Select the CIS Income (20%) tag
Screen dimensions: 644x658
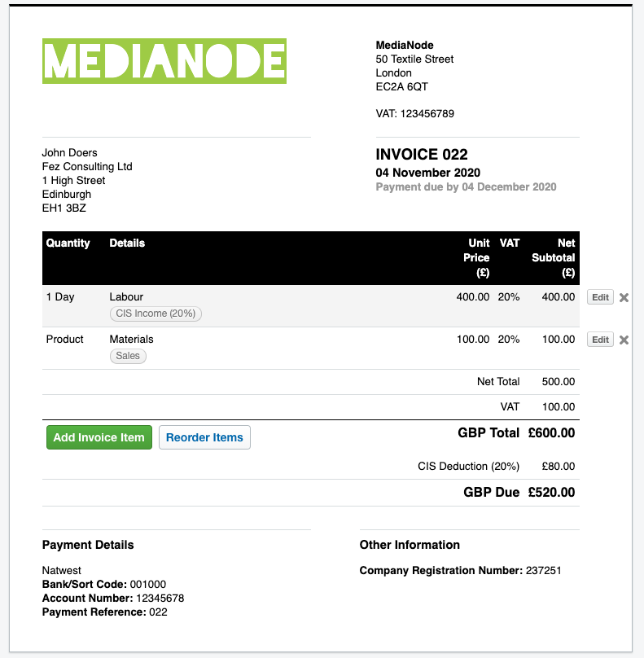(x=156, y=314)
